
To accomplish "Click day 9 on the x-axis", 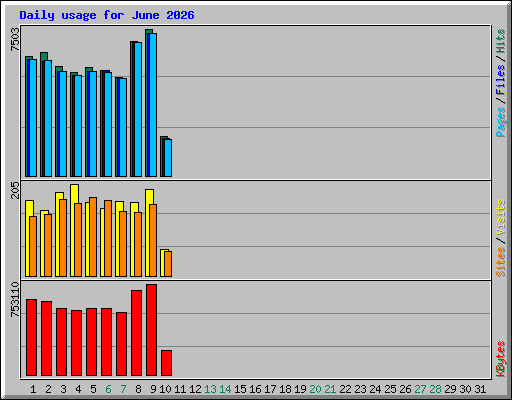I will click(x=153, y=389).
